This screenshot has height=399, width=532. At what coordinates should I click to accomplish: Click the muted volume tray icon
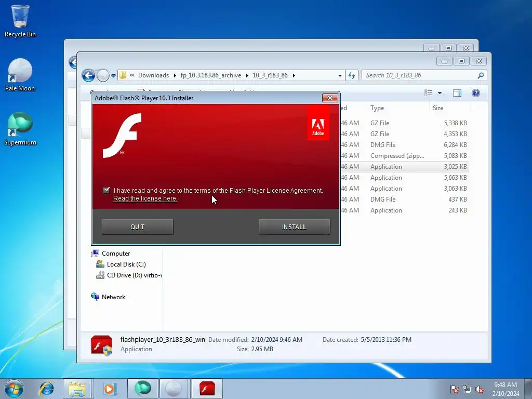(x=480, y=389)
